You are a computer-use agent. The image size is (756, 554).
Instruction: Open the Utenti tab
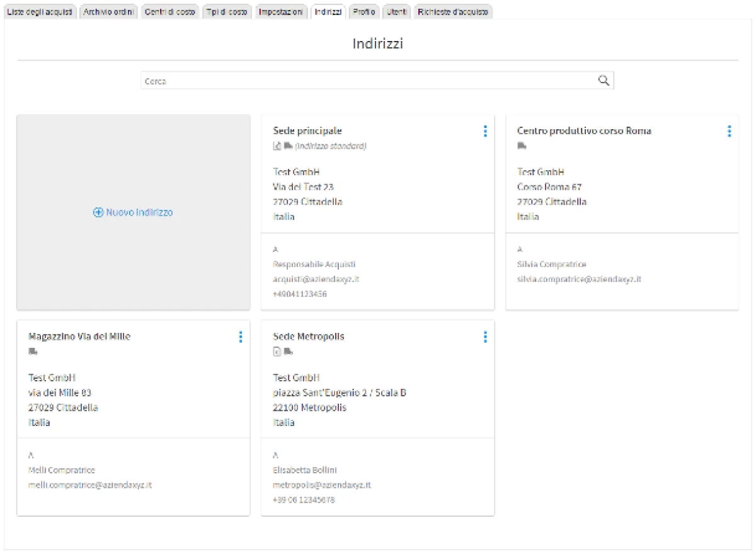397,13
